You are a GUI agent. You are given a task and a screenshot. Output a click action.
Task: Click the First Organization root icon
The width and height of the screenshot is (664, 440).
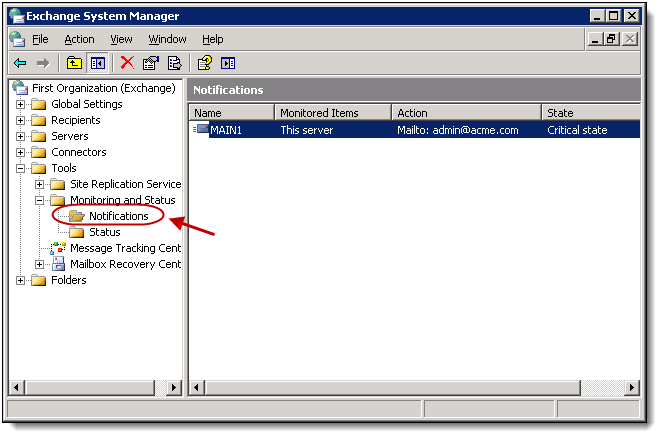pyautogui.click(x=20, y=88)
